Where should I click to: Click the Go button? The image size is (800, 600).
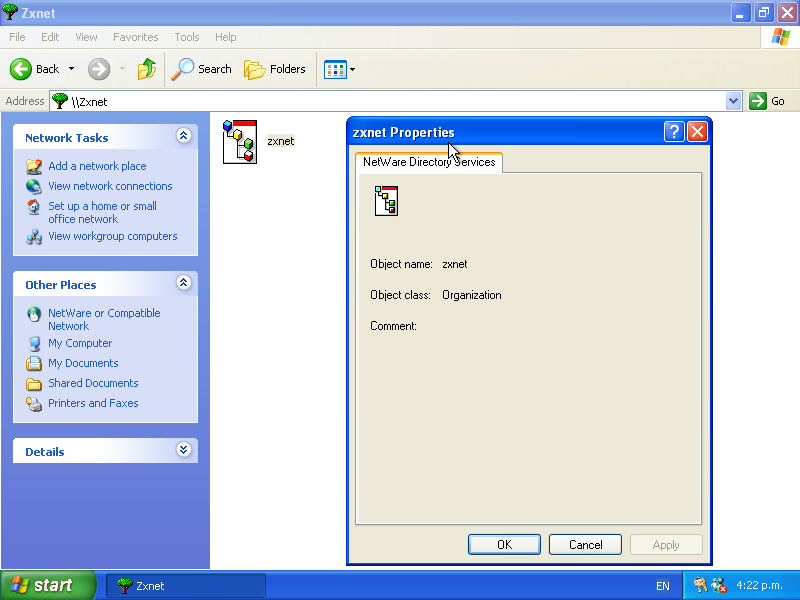(x=767, y=101)
